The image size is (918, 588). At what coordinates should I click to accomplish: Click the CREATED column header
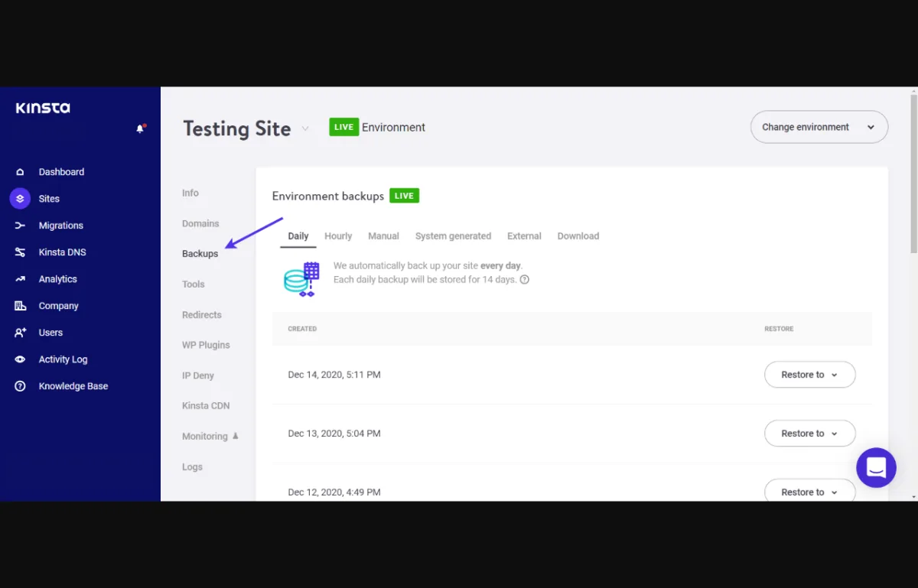302,329
